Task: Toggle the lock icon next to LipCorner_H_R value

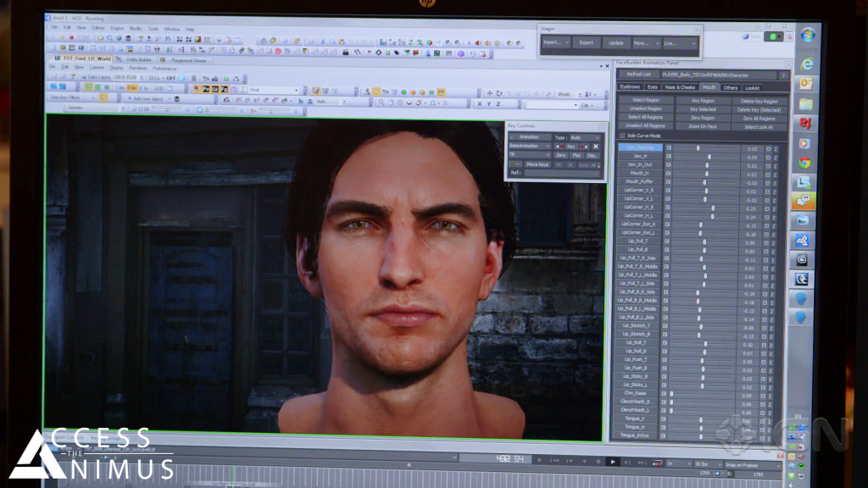Action: (767, 208)
